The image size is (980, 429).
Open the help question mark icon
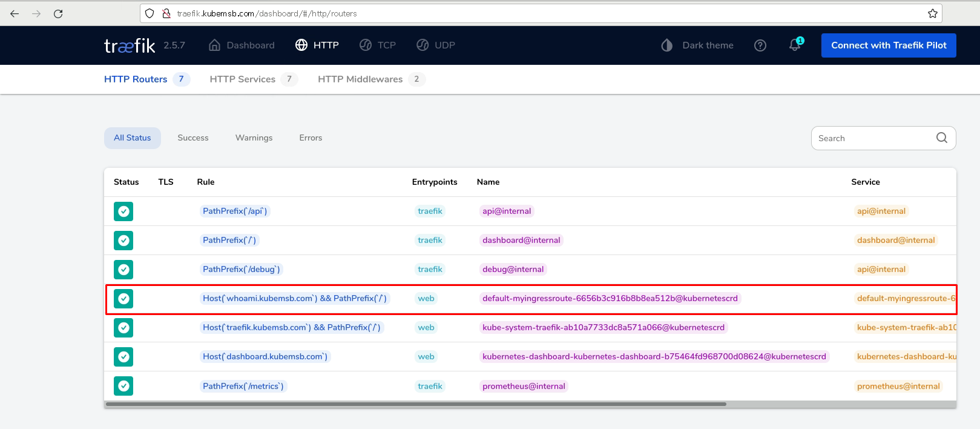pyautogui.click(x=760, y=45)
